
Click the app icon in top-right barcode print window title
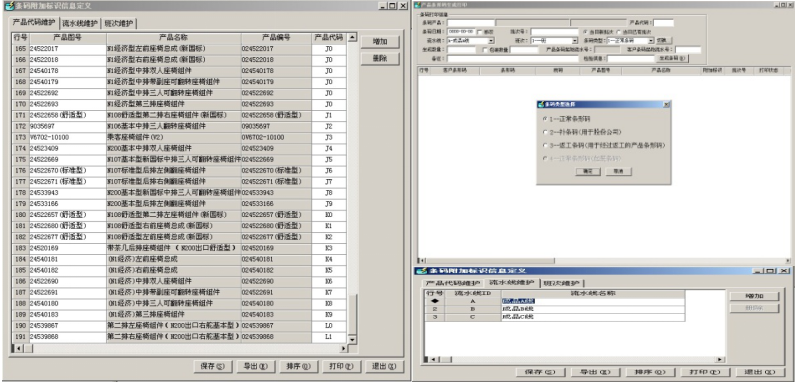click(x=417, y=5)
